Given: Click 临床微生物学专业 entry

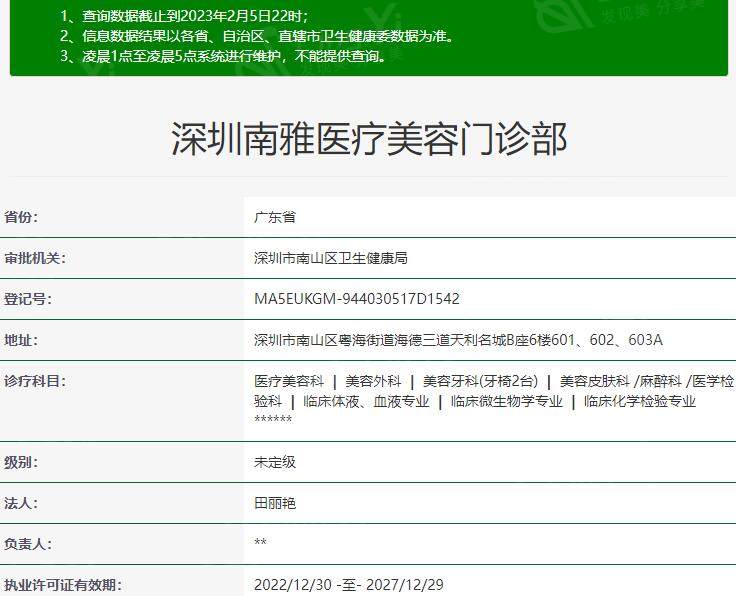Looking at the screenshot, I should pyautogui.click(x=507, y=402).
